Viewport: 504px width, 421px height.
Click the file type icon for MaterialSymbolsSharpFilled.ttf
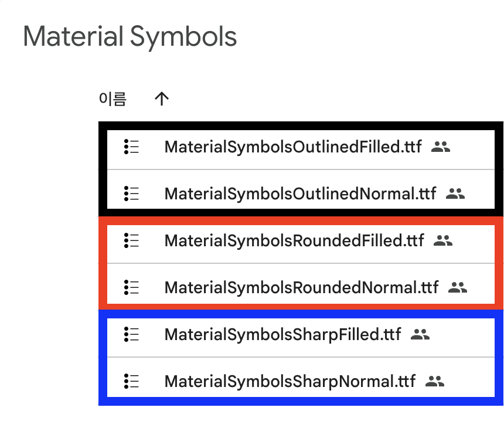click(132, 335)
